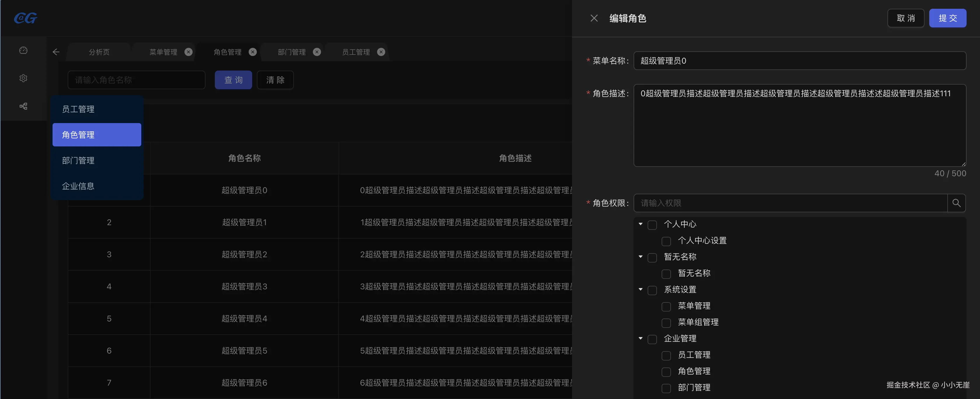This screenshot has height=399, width=980.
Task: Collapse the 企业管理 tree node
Action: (641, 339)
